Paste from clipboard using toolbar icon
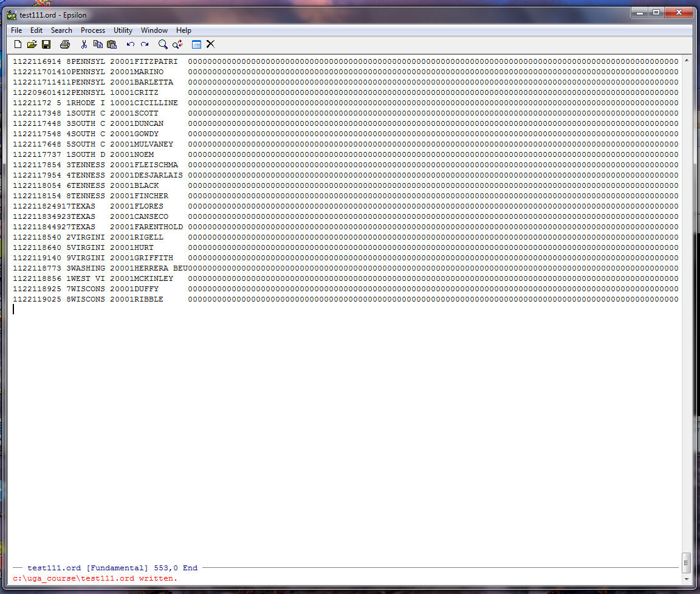This screenshot has height=594, width=700. [112, 44]
